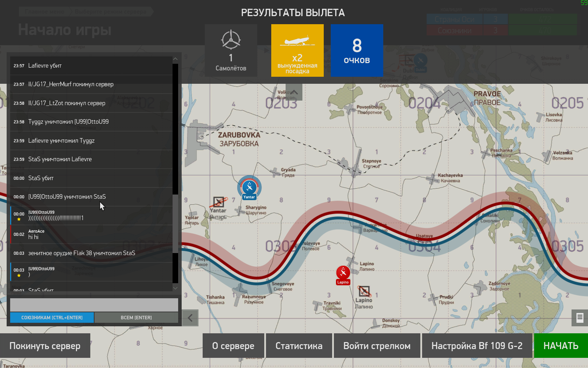This screenshot has width=588, height=368.
Task: Click Покинуть сервер button
Action: click(45, 346)
